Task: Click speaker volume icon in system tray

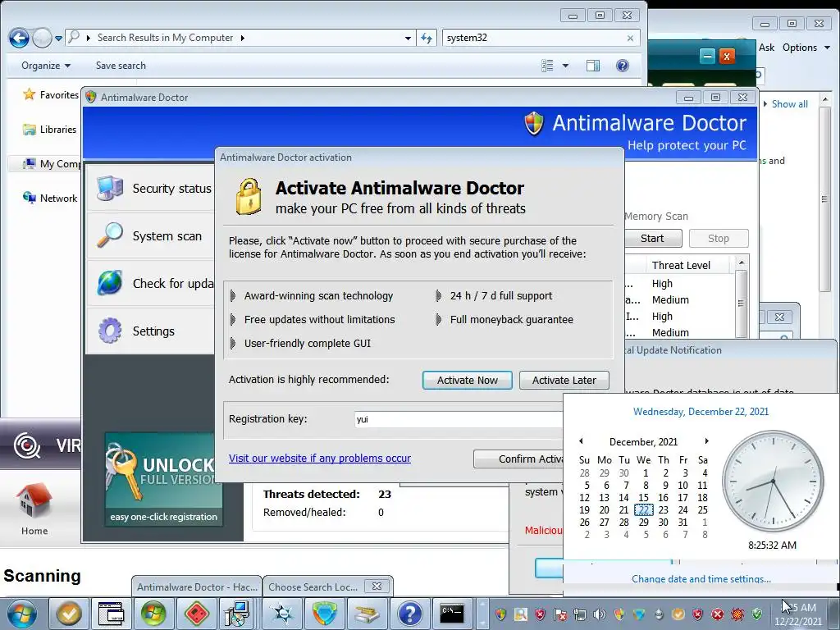Action: [x=599, y=614]
